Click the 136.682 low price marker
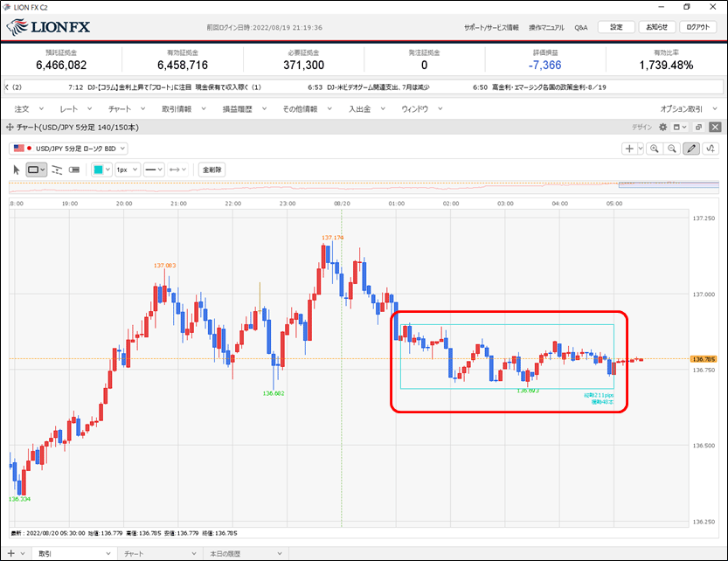 274,393
